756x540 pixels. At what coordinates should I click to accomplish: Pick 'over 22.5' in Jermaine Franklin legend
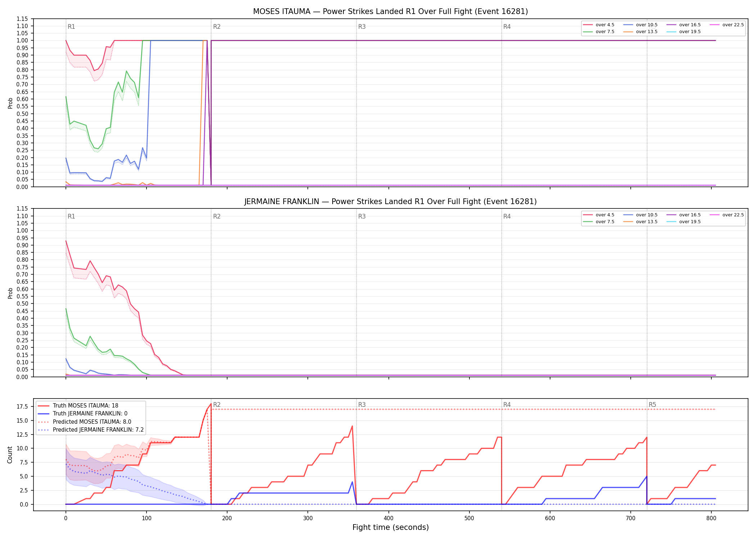[x=726, y=215]
